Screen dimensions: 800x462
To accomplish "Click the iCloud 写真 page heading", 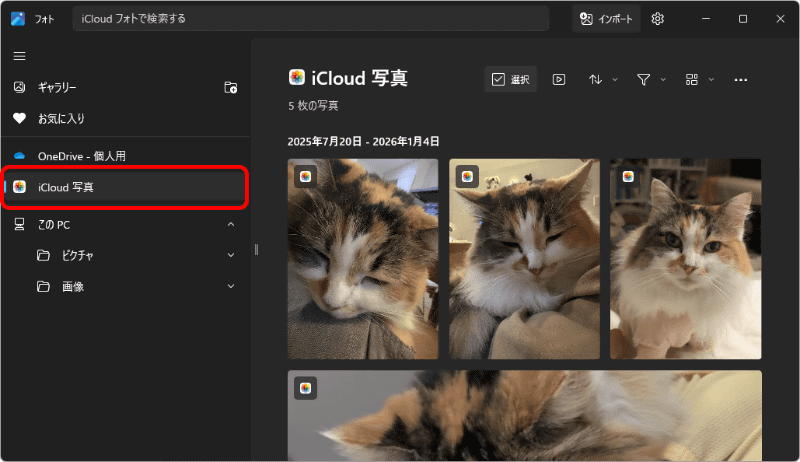I will pos(359,78).
